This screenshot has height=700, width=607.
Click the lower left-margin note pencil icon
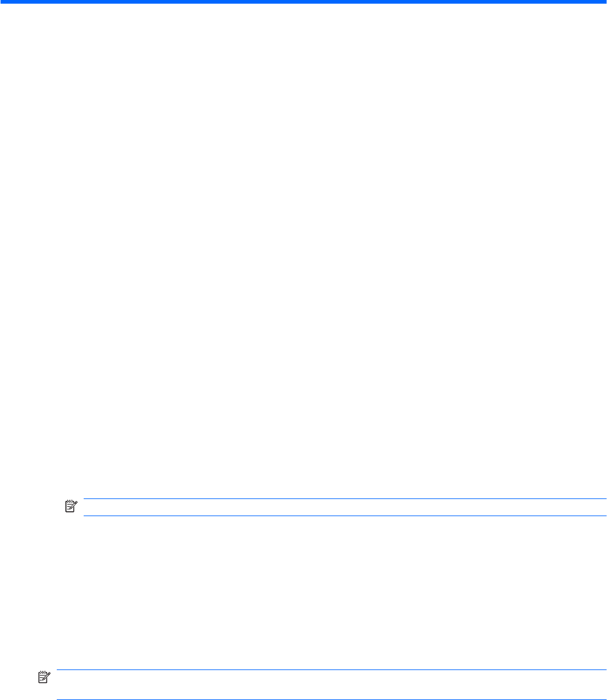pyautogui.click(x=44, y=677)
